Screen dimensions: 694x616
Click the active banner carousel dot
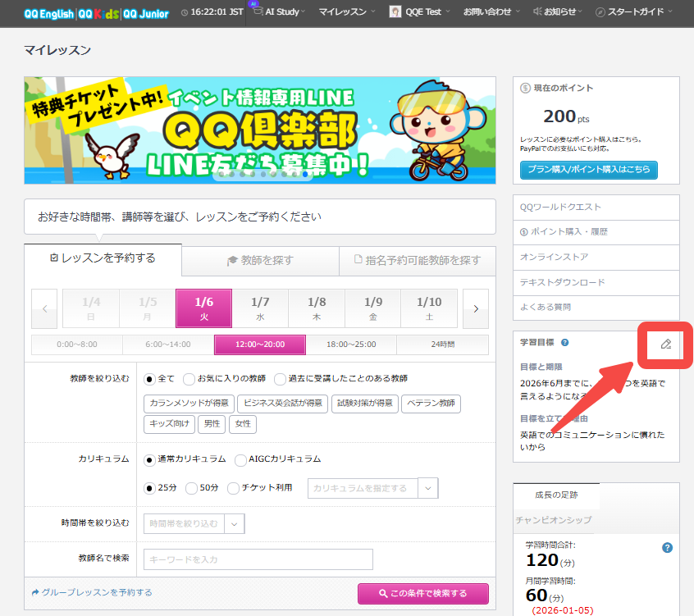tap(305, 175)
